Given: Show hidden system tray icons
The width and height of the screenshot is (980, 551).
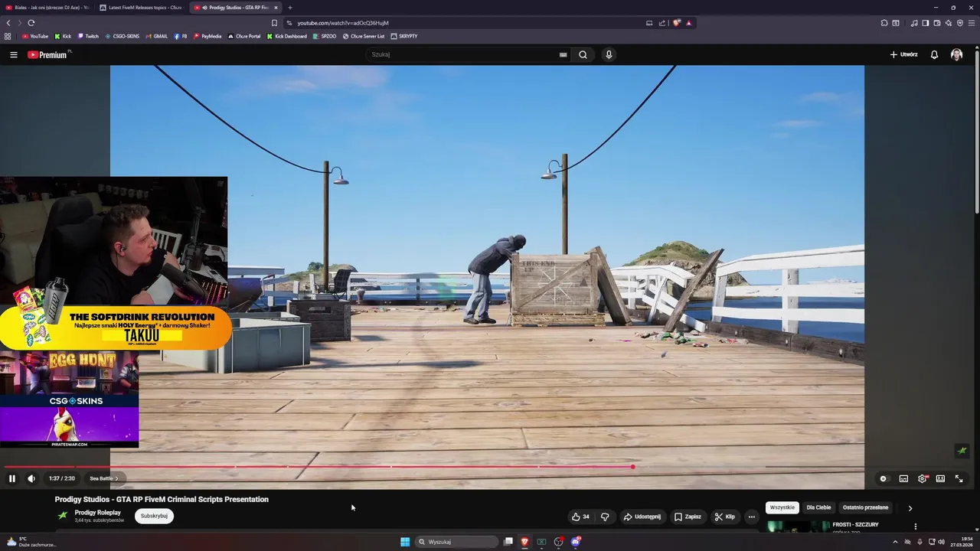Looking at the screenshot, I should pos(895,542).
